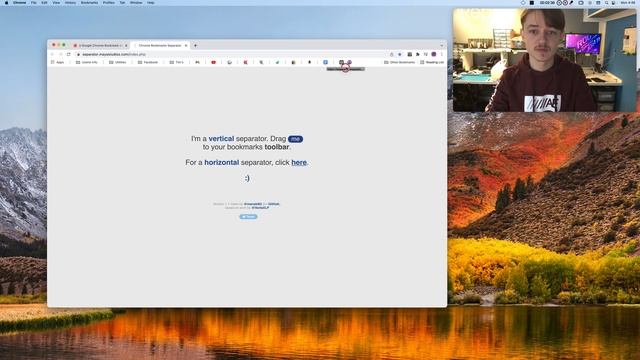Image resolution: width=640 pixels, height=360 pixels.
Task: Open the Other Bookmarks folder
Action: click(x=399, y=62)
